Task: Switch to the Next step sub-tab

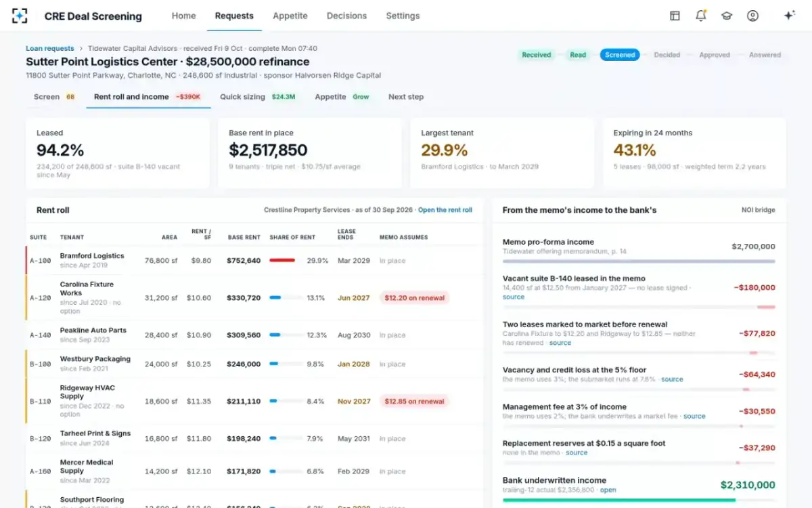Action: click(406, 97)
